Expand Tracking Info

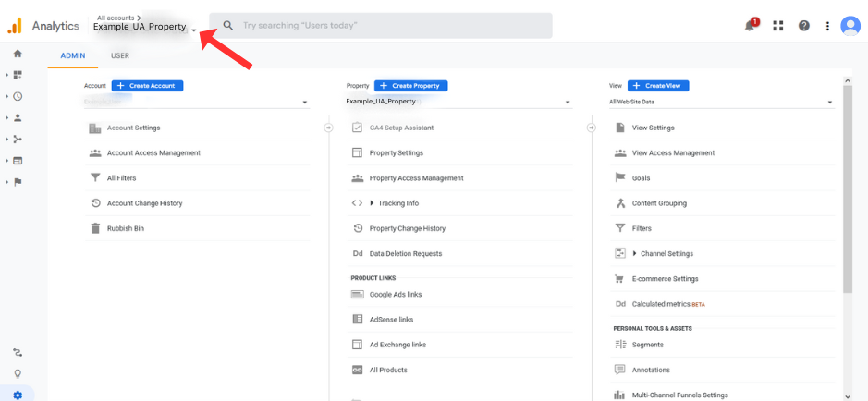[372, 203]
